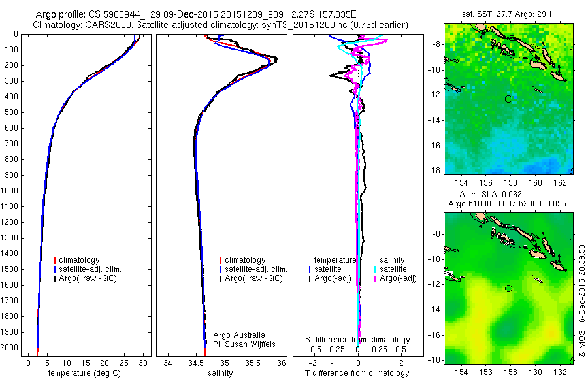Click red climatology legend marker in temperature plot

coord(55,260)
